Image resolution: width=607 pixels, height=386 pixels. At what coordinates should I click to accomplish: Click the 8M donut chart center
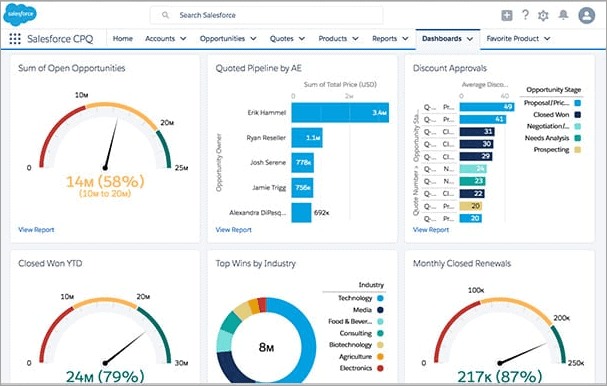[266, 347]
